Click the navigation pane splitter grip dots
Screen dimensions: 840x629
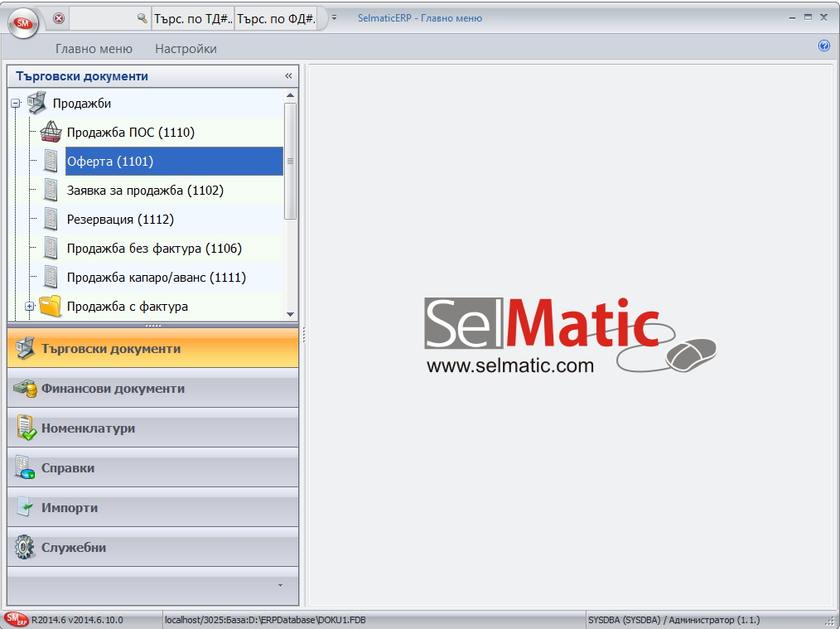pos(152,325)
